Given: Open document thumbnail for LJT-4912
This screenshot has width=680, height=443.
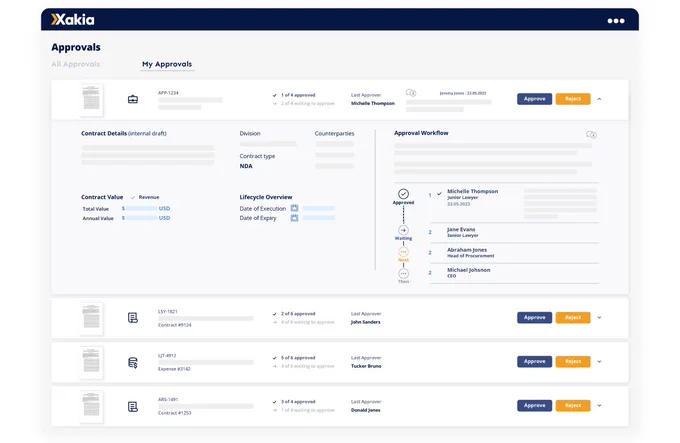Looking at the screenshot, I should pyautogui.click(x=91, y=362).
